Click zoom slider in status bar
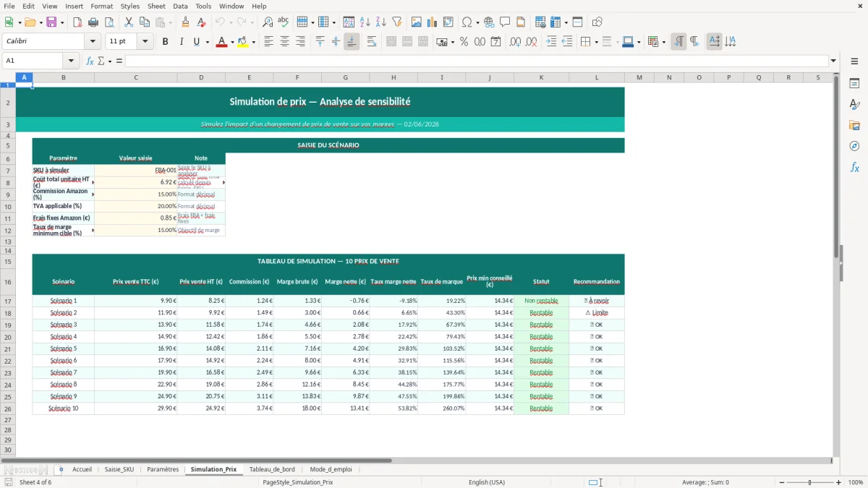Image resolution: width=868 pixels, height=488 pixels. pos(809,482)
